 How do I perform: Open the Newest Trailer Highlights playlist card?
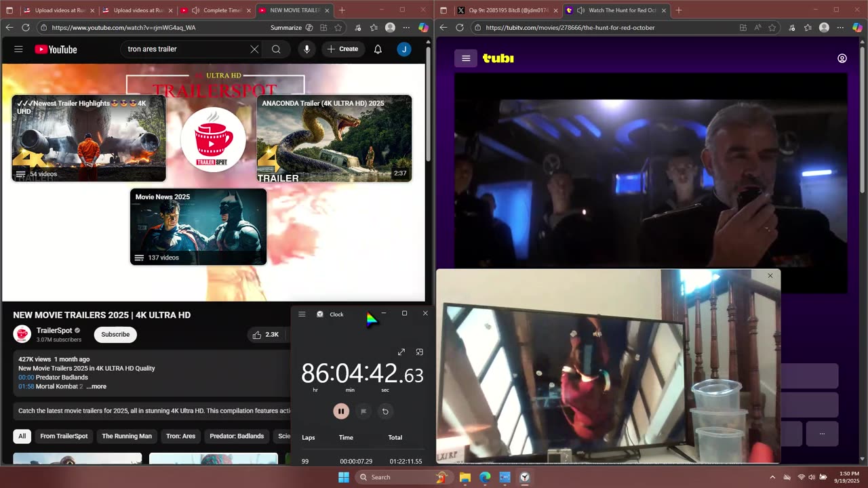(89, 138)
